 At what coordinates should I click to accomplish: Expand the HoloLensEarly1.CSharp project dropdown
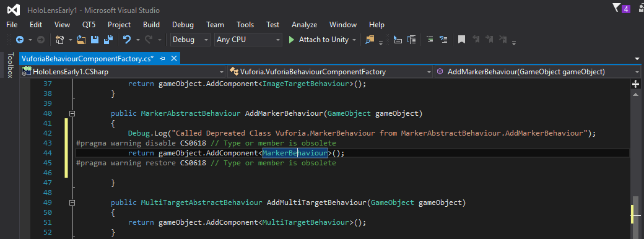[x=123, y=72]
